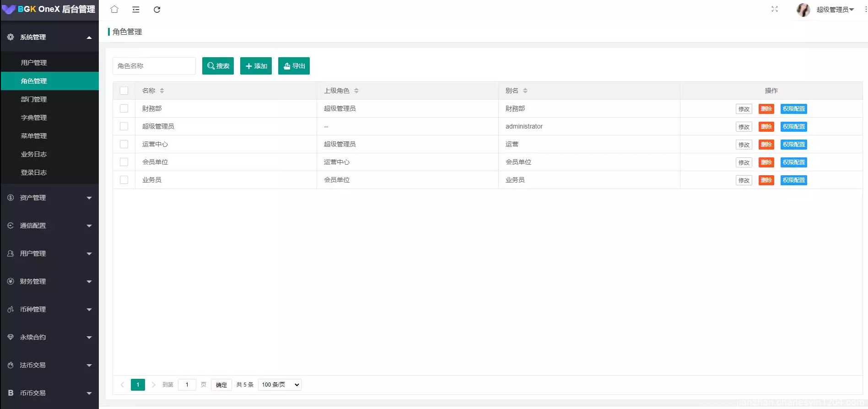Click the vertical more-options icon at top right

(x=865, y=9)
